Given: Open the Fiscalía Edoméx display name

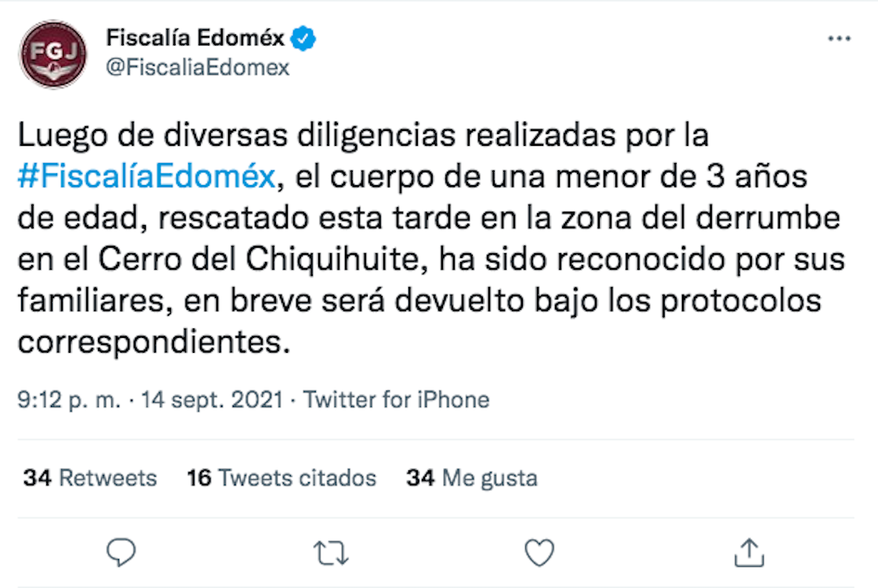Looking at the screenshot, I should pyautogui.click(x=196, y=38).
